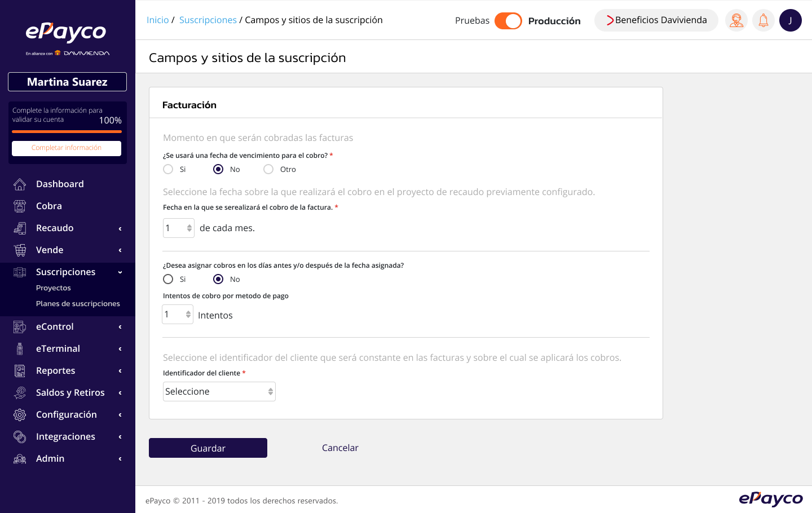Select 'Si' for fecha de vencimiento
This screenshot has width=812, height=513.
(168, 169)
